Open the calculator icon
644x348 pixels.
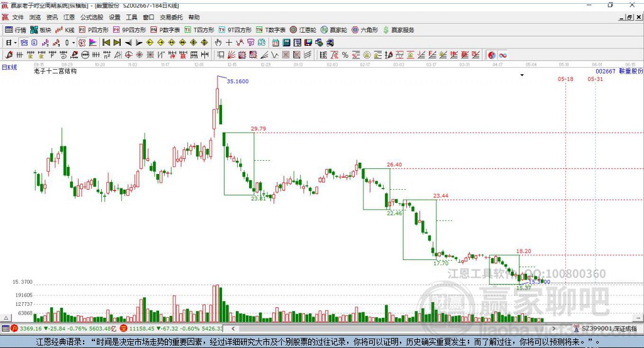(x=286, y=43)
